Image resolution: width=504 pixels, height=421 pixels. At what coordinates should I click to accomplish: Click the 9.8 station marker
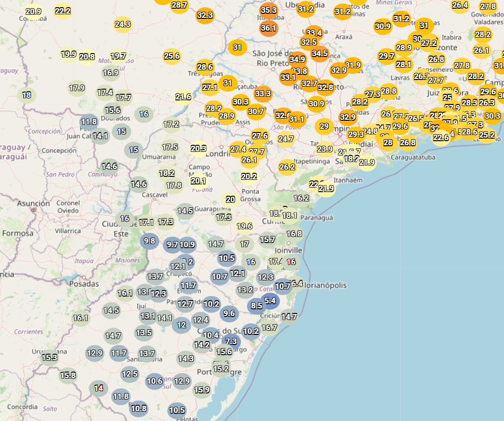click(x=149, y=241)
